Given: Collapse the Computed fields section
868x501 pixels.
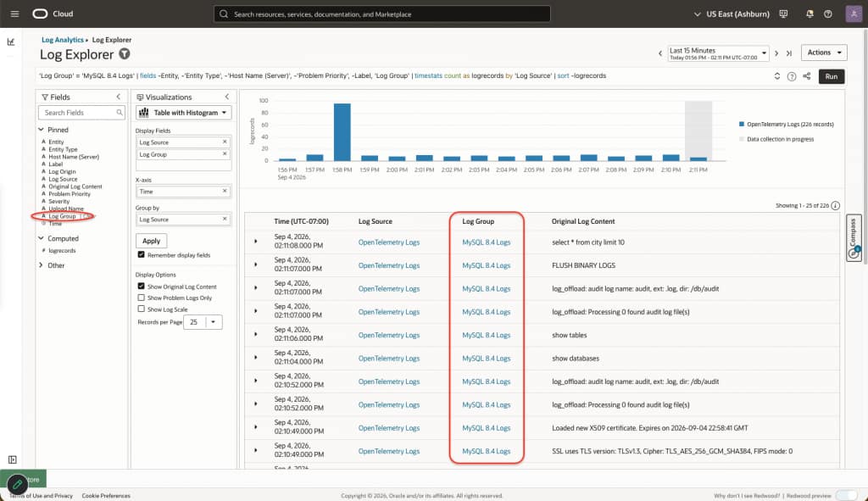Looking at the screenshot, I should [x=41, y=238].
